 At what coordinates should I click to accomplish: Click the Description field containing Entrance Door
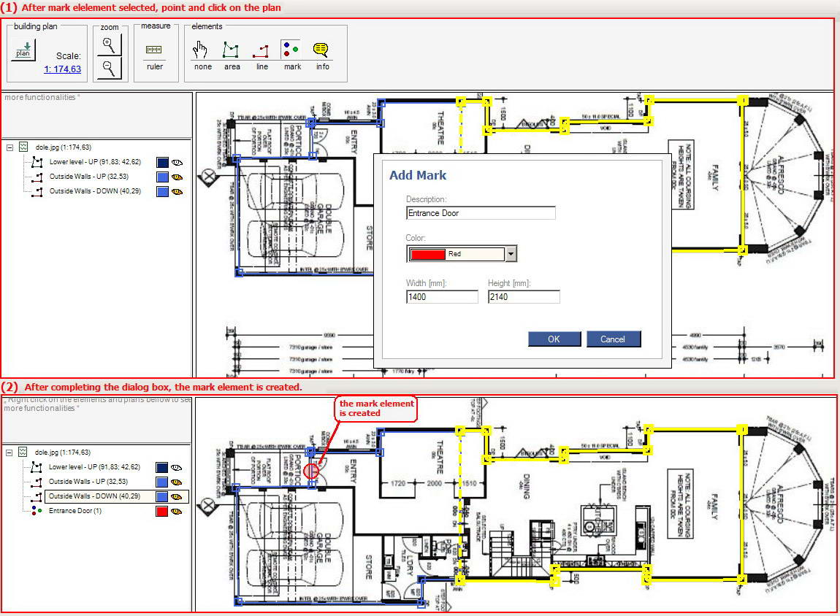coord(481,213)
